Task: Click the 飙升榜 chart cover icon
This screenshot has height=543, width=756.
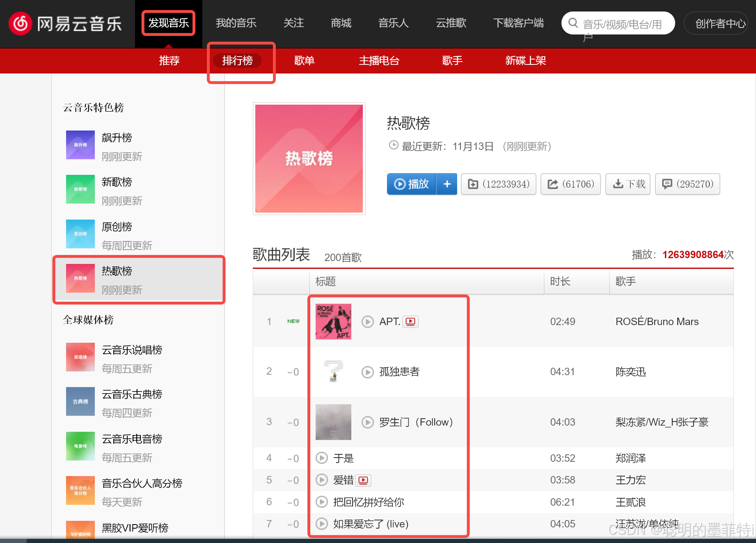Action: point(80,145)
